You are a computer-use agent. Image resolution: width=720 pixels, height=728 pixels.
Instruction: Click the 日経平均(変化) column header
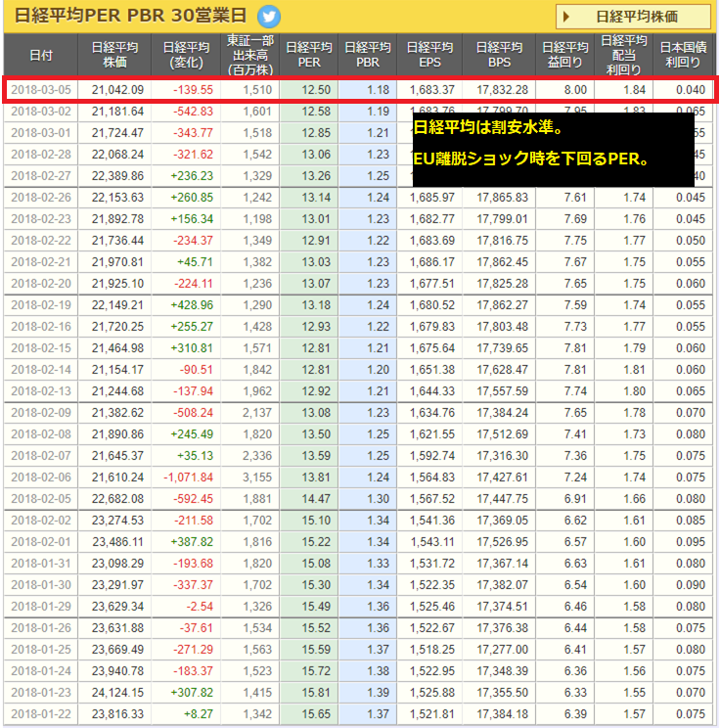(x=186, y=55)
